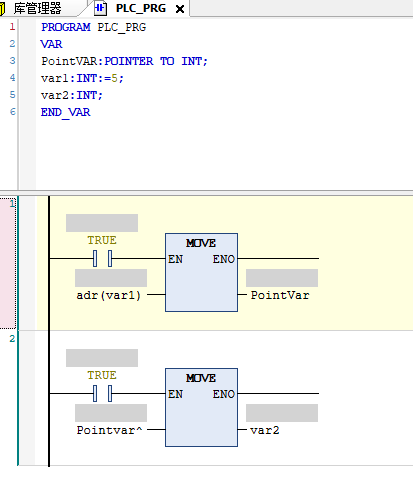Viewport: 413px width, 499px height.
Task: Click the PointVar output operand
Action: pyautogui.click(x=280, y=295)
